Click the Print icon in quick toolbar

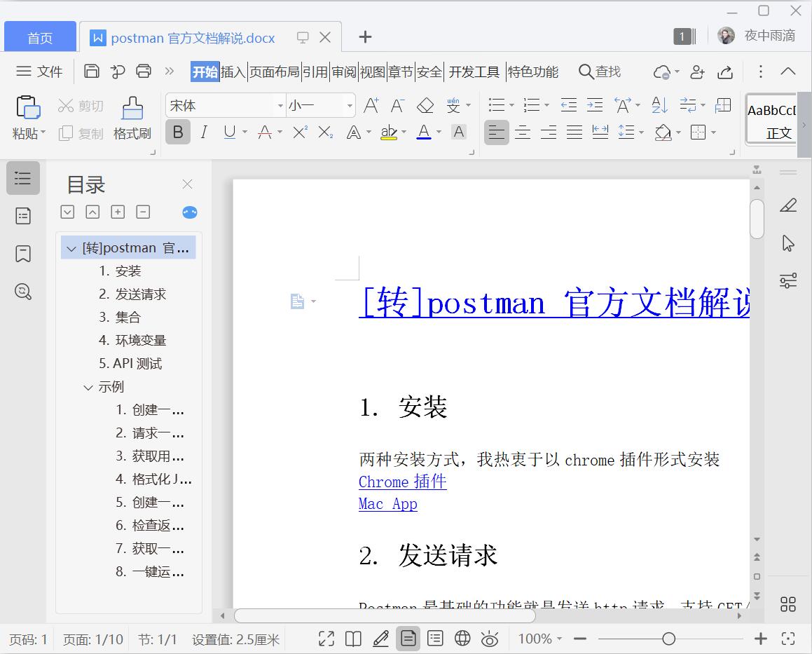pos(144,71)
